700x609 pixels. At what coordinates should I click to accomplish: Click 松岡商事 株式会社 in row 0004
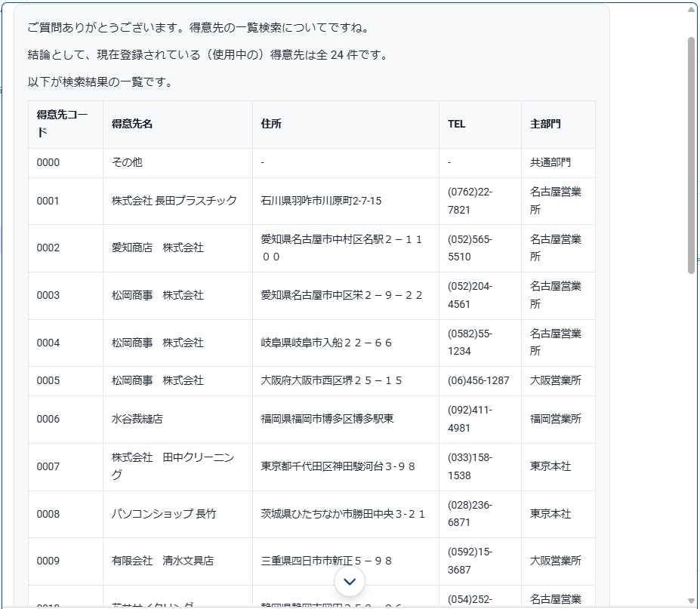coord(177,343)
